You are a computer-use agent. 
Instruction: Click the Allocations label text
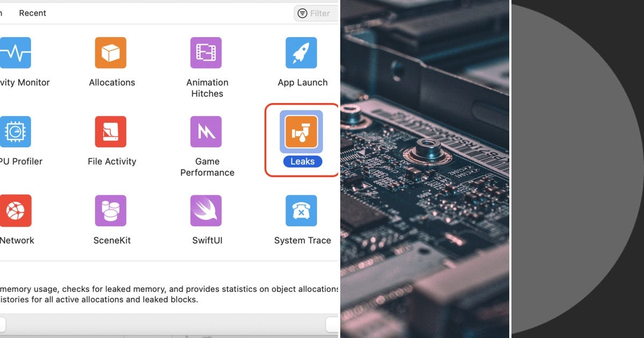(x=112, y=82)
